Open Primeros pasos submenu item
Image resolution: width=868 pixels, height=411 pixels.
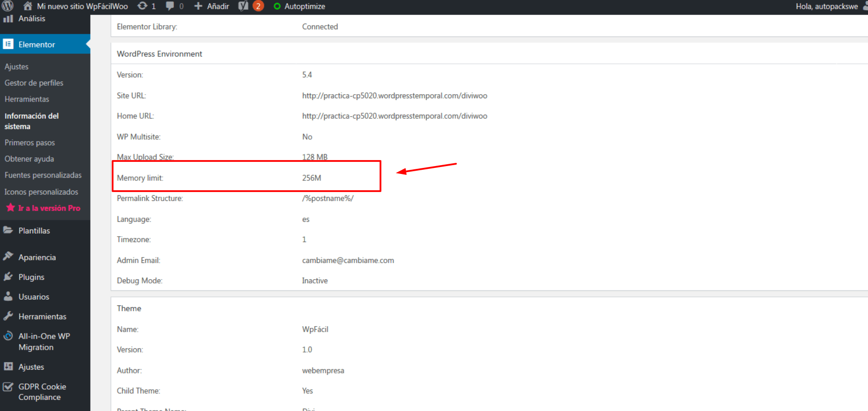pyautogui.click(x=30, y=142)
